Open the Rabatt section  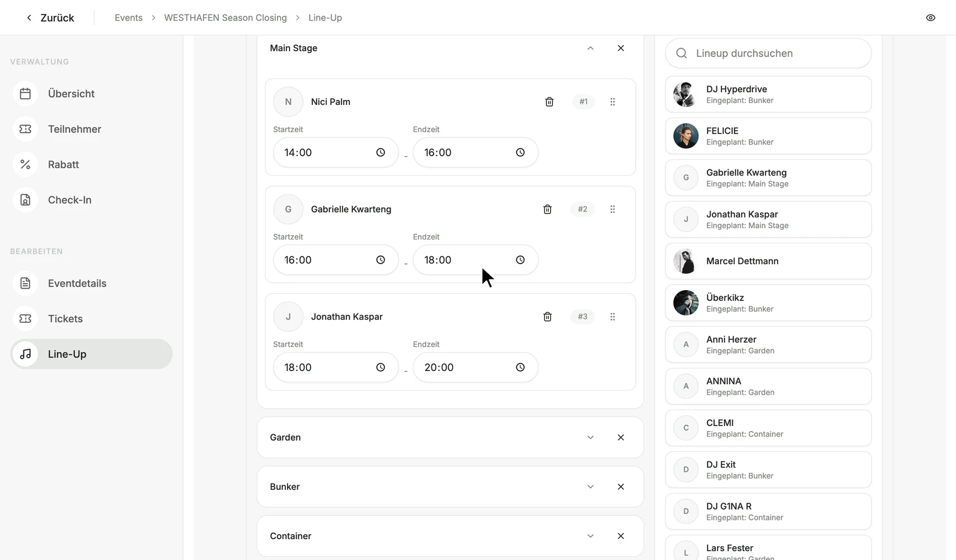click(x=91, y=164)
